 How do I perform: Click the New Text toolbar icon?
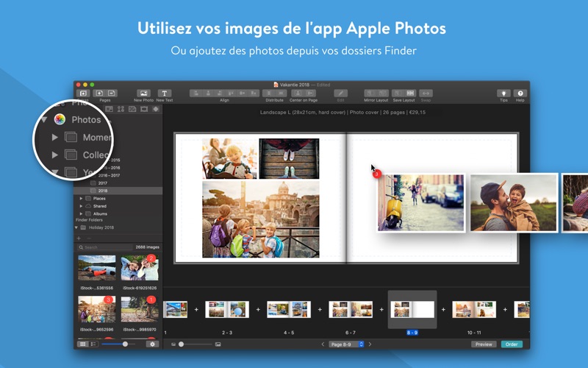(x=164, y=93)
